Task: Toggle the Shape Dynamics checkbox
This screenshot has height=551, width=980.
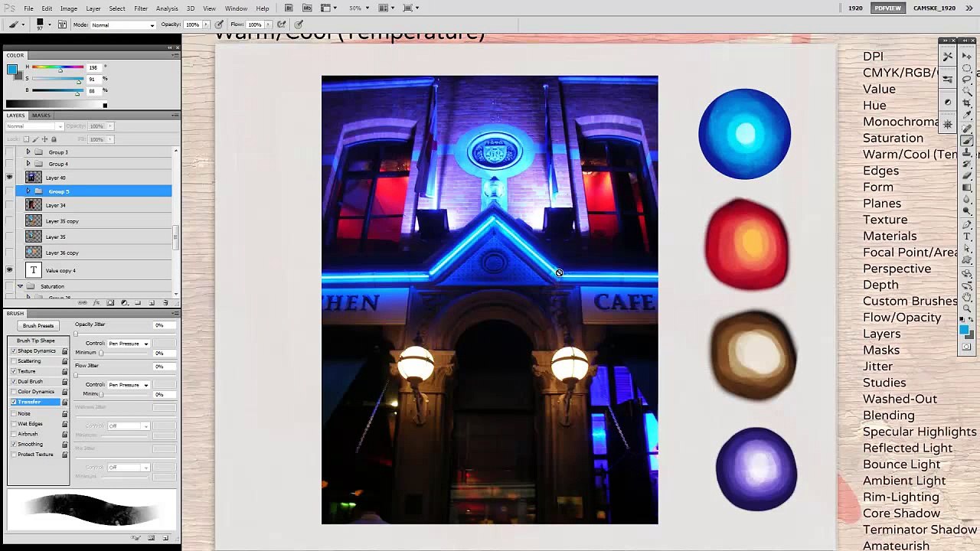Action: [14, 350]
